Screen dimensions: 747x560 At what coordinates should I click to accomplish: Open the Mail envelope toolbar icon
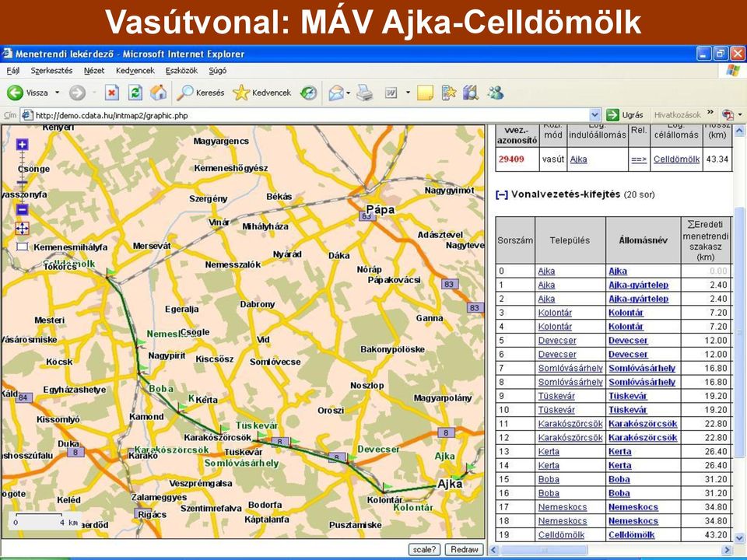point(336,93)
